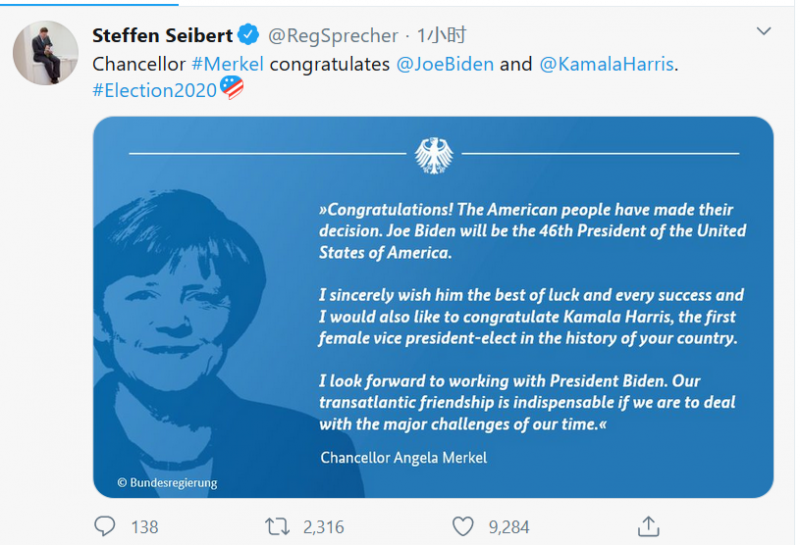Click the 2,316 retweet count
The height and width of the screenshot is (545, 800).
coord(323,527)
